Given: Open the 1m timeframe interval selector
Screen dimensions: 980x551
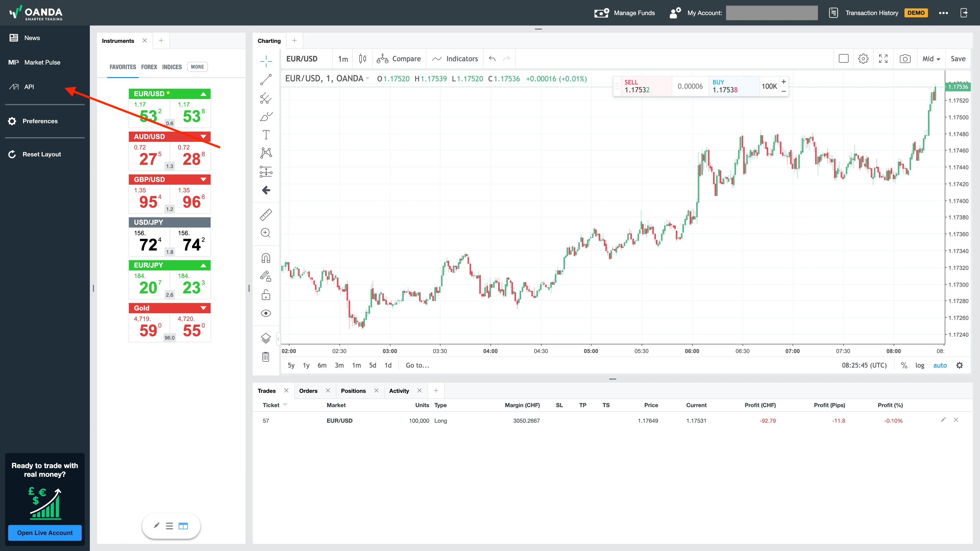Looking at the screenshot, I should click(x=343, y=59).
